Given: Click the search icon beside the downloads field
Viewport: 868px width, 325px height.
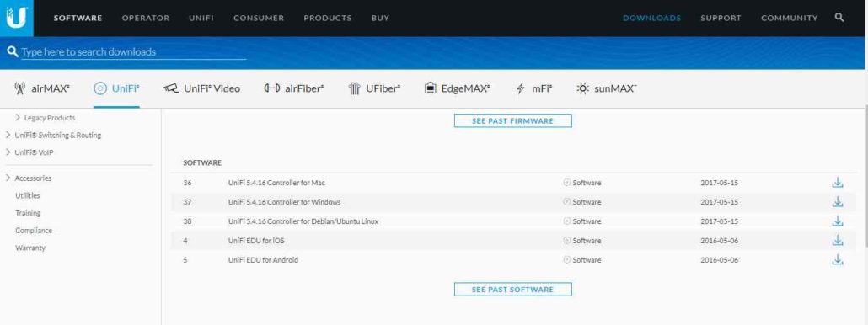Looking at the screenshot, I should [x=12, y=51].
